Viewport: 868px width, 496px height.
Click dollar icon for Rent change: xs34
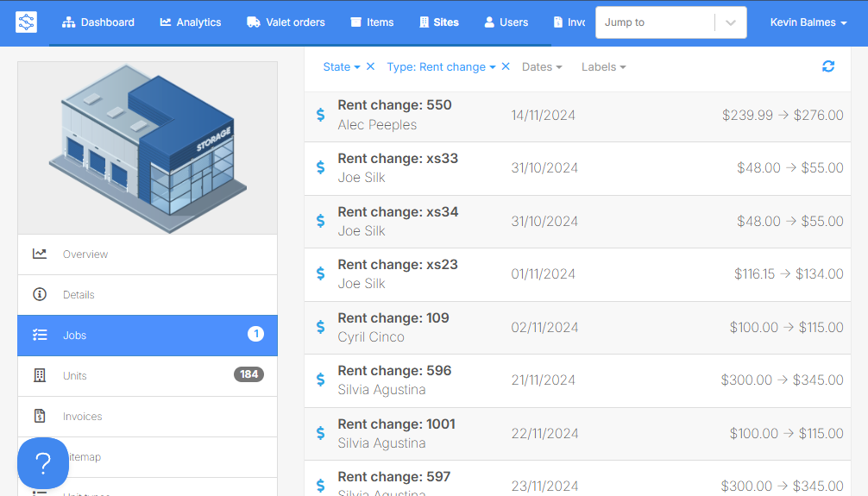(320, 220)
